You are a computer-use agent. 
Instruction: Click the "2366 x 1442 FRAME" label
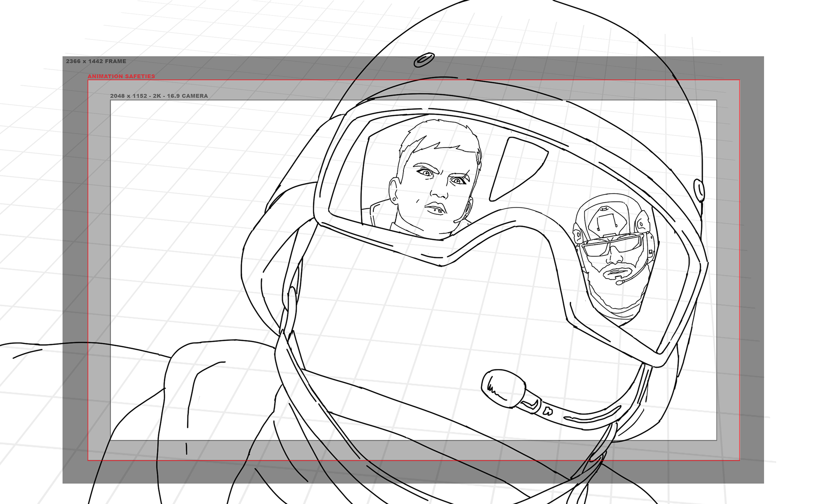(x=96, y=61)
